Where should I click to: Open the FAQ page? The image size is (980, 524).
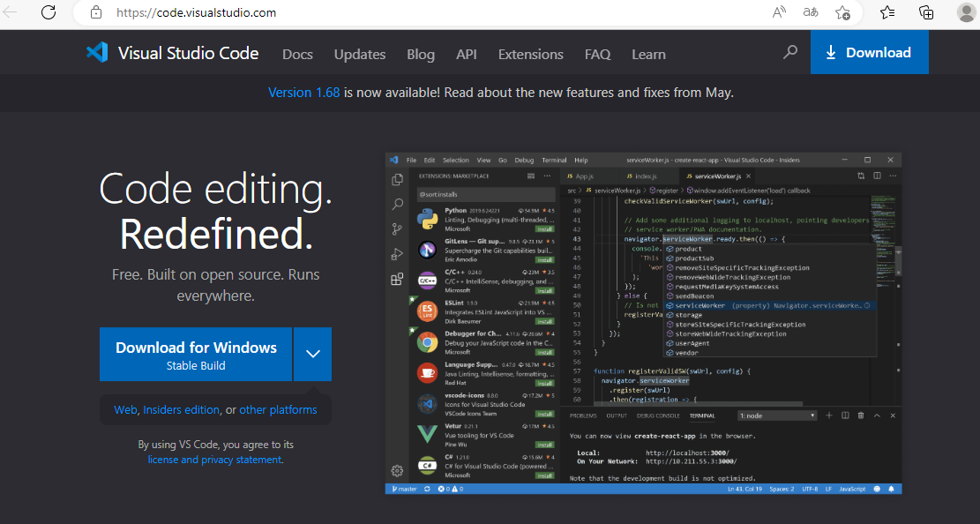click(597, 55)
